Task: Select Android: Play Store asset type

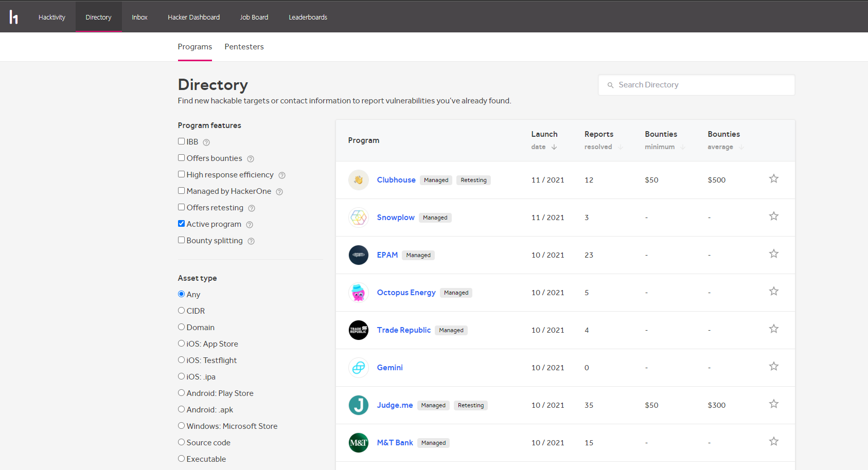Action: click(x=181, y=393)
